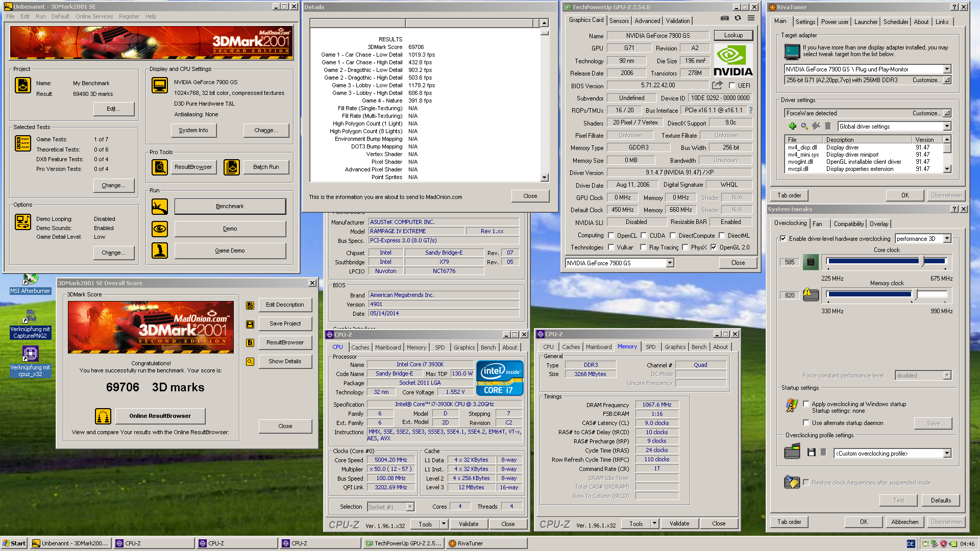
Task: Toggle Vulkan checkbox in GPU-Z
Action: click(x=611, y=247)
